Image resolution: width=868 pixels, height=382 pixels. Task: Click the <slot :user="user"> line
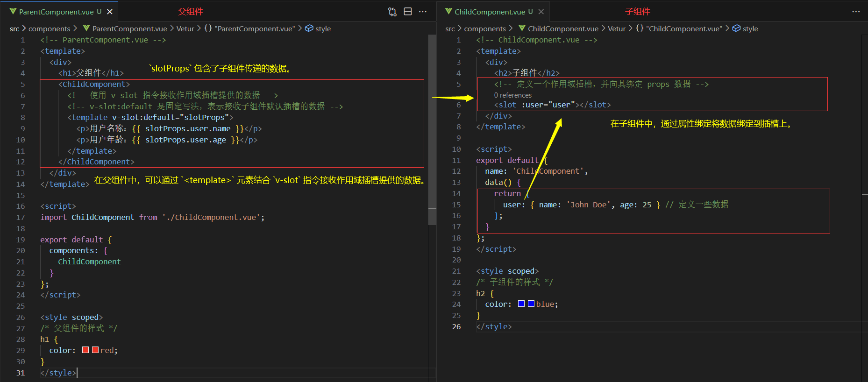552,105
